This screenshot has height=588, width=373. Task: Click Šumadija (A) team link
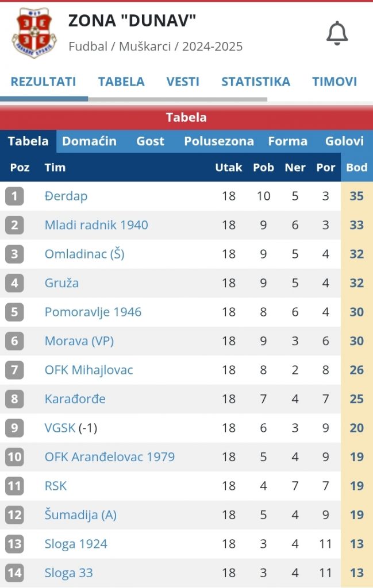80,515
